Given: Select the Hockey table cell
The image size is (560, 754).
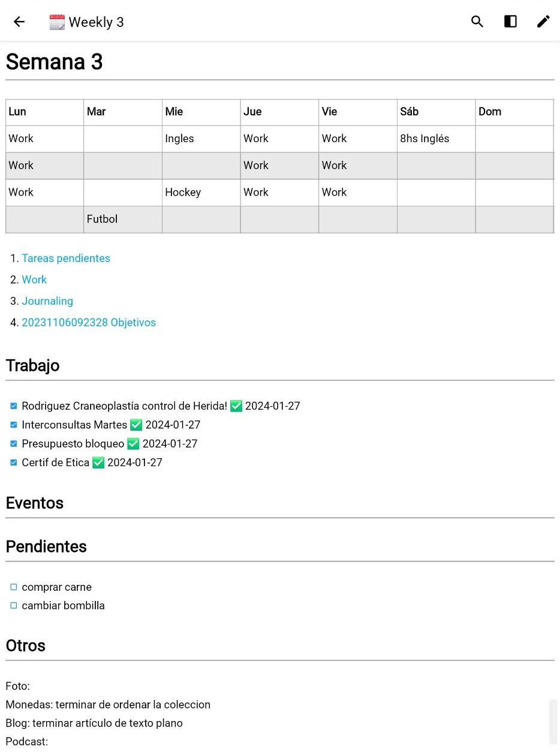Looking at the screenshot, I should point(201,193).
